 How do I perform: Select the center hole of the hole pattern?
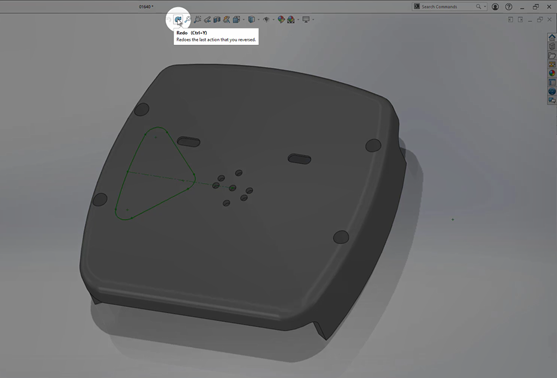pyautogui.click(x=232, y=188)
